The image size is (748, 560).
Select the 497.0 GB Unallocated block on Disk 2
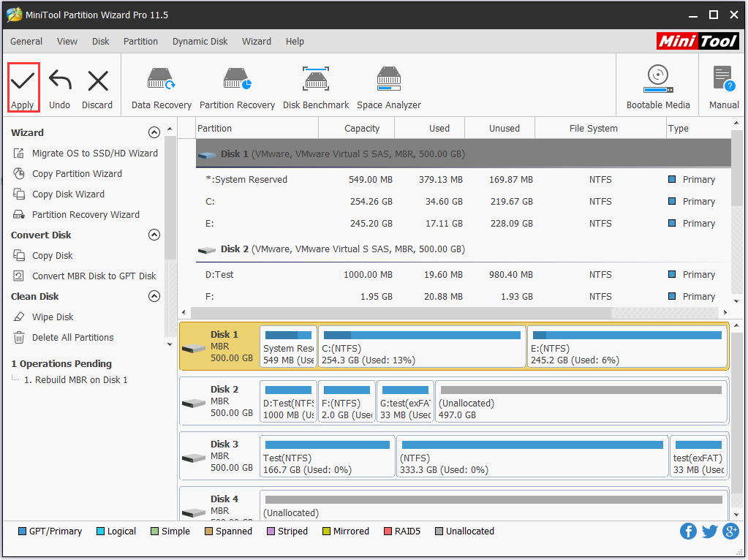click(x=581, y=401)
